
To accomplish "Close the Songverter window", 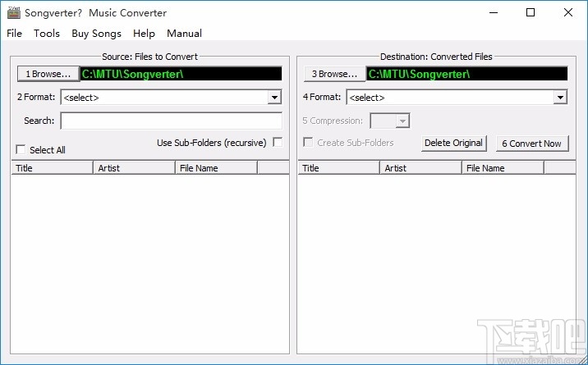I will coord(568,12).
